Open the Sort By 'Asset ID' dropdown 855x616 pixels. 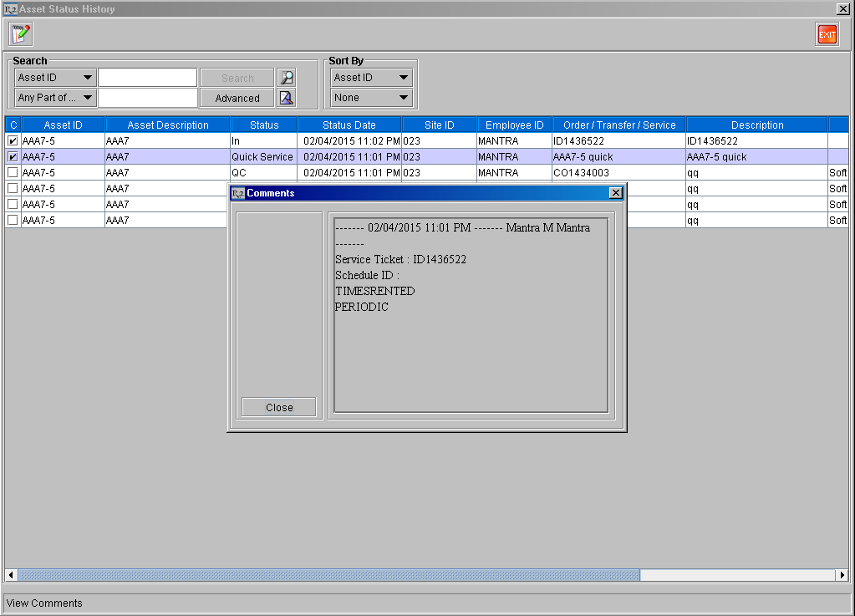pos(371,78)
